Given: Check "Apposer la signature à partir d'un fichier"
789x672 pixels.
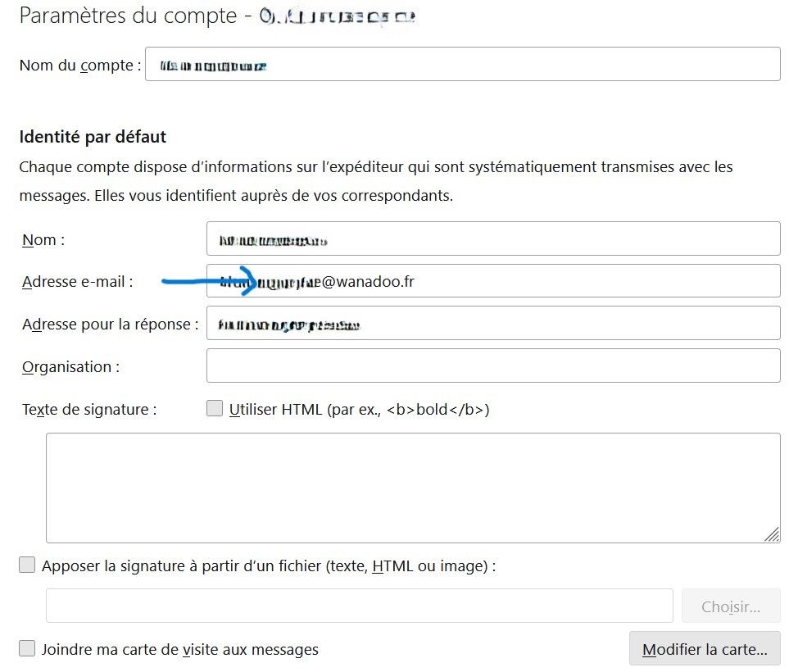Looking at the screenshot, I should 26,564.
